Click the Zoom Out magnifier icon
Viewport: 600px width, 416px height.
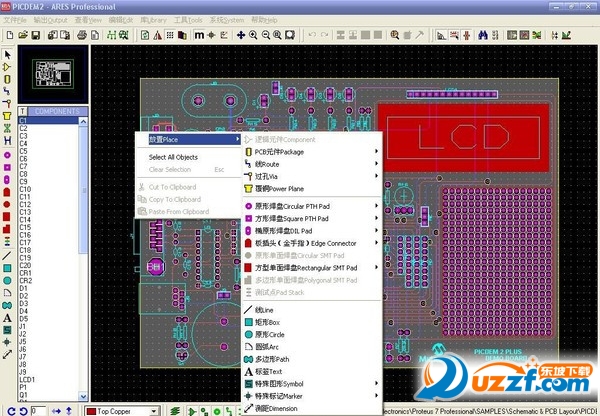pyautogui.click(x=266, y=35)
